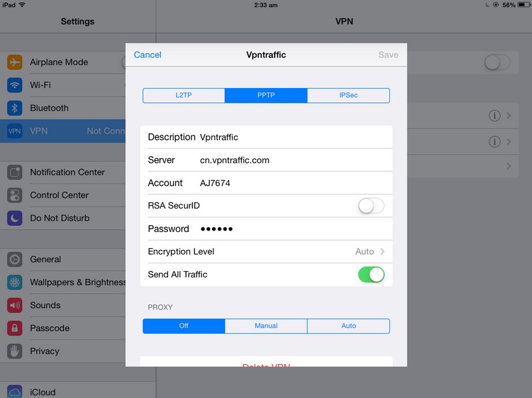This screenshot has width=532, height=398.
Task: Switch to the L2TP tab
Action: click(x=184, y=95)
